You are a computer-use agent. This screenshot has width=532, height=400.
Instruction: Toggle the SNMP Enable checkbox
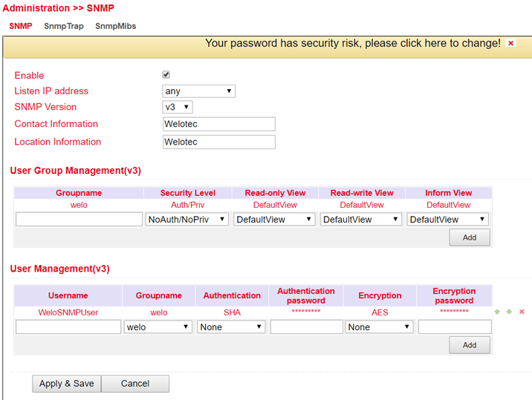pyautogui.click(x=166, y=75)
